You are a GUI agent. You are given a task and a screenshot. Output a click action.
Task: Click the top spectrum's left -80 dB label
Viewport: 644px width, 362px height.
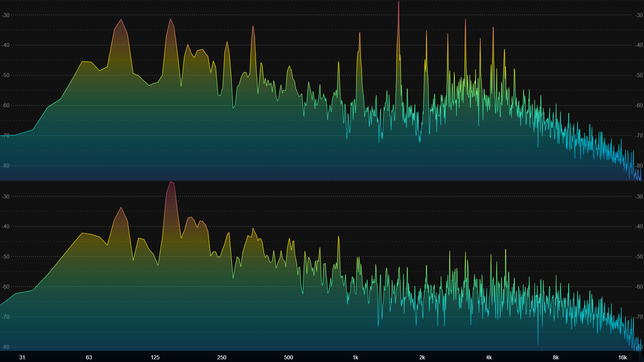tap(6, 166)
